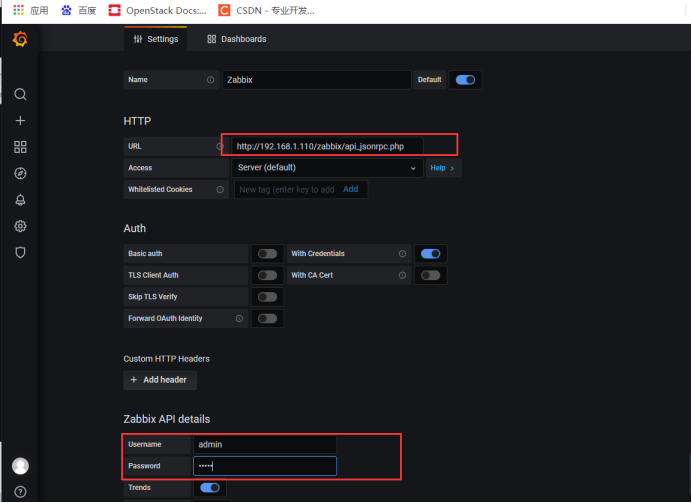Open the Create plus menu in sidebar
The image size is (692, 503).
(x=20, y=120)
